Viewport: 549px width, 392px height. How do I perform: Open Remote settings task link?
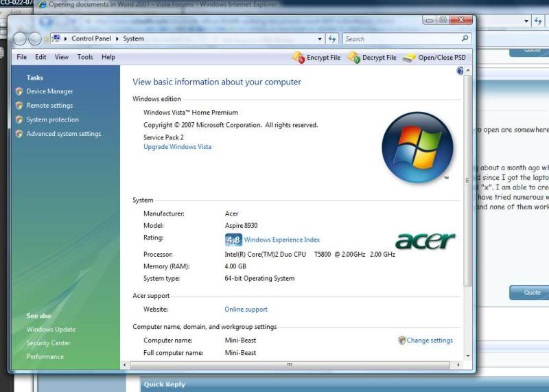click(49, 106)
